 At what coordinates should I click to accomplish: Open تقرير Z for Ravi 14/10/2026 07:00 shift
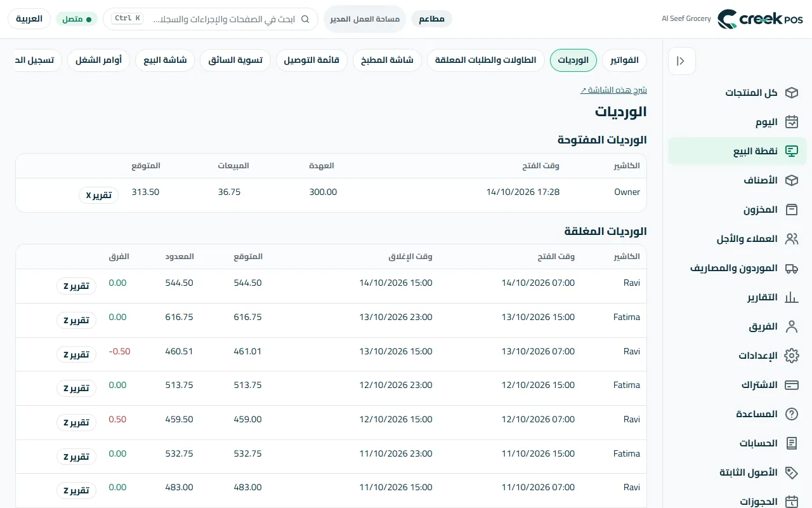point(76,286)
